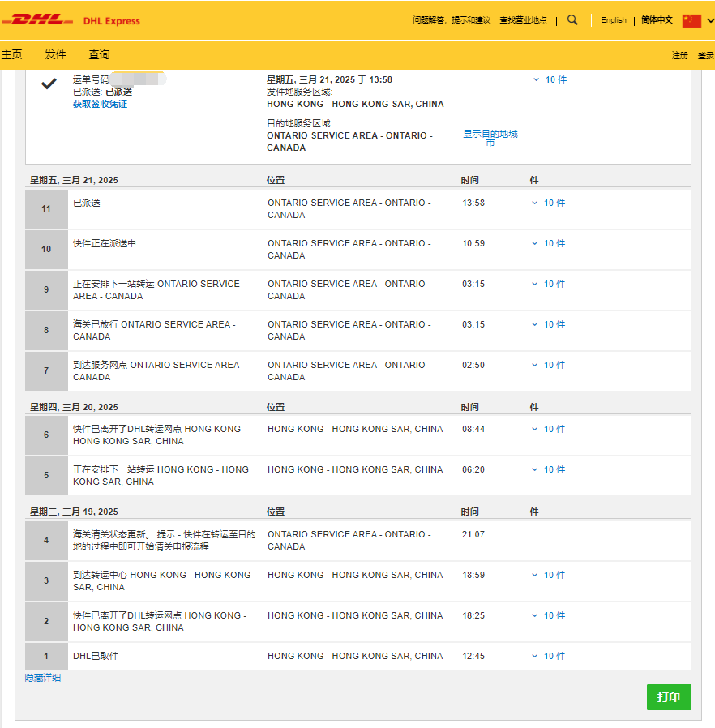The height and width of the screenshot is (728, 715).
Task: Select step 11 number cell
Action: click(46, 209)
